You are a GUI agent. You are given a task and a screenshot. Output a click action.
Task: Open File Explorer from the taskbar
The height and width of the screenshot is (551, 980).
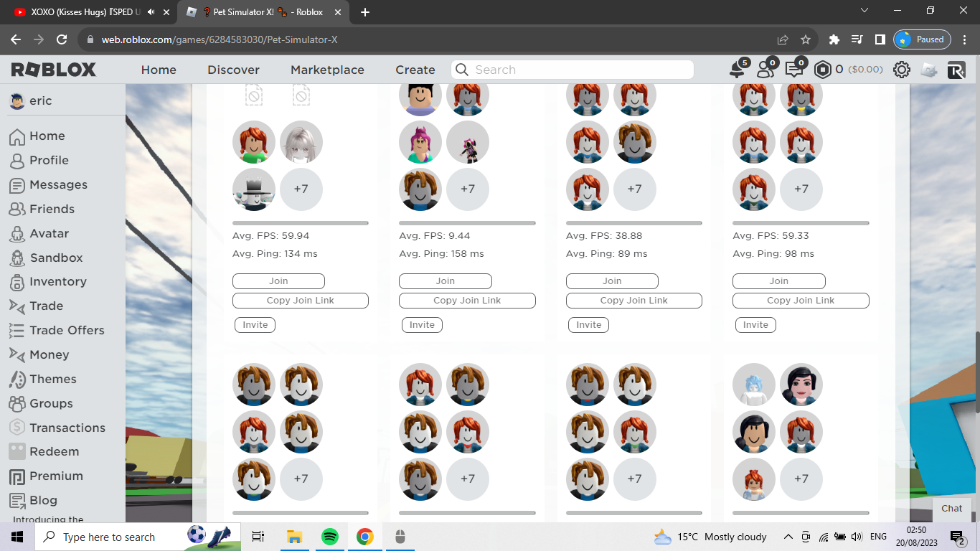294,537
